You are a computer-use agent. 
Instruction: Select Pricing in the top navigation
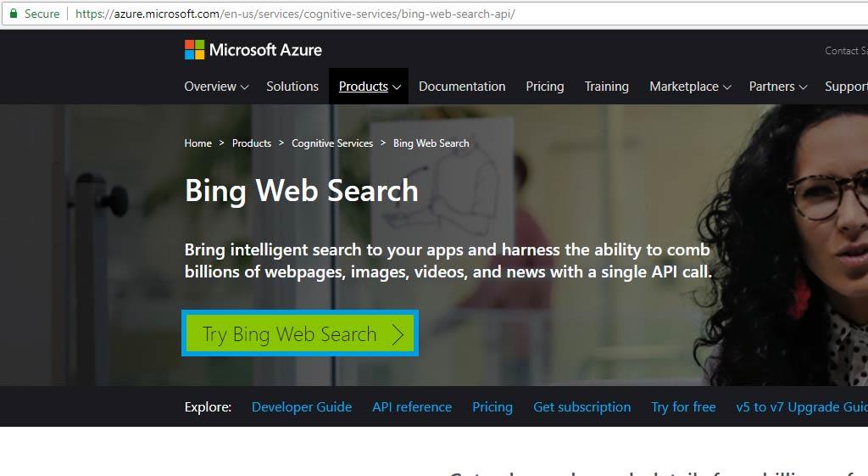coord(544,87)
